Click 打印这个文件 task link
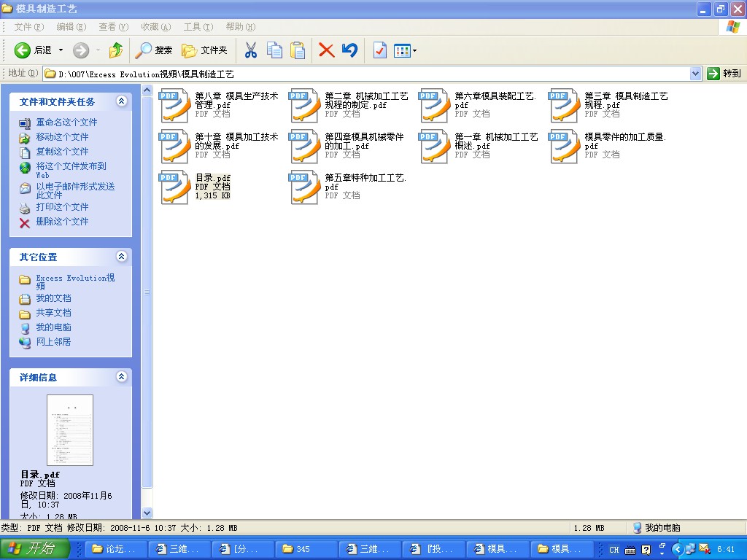Viewport: 747px width, 560px height. 63,206
